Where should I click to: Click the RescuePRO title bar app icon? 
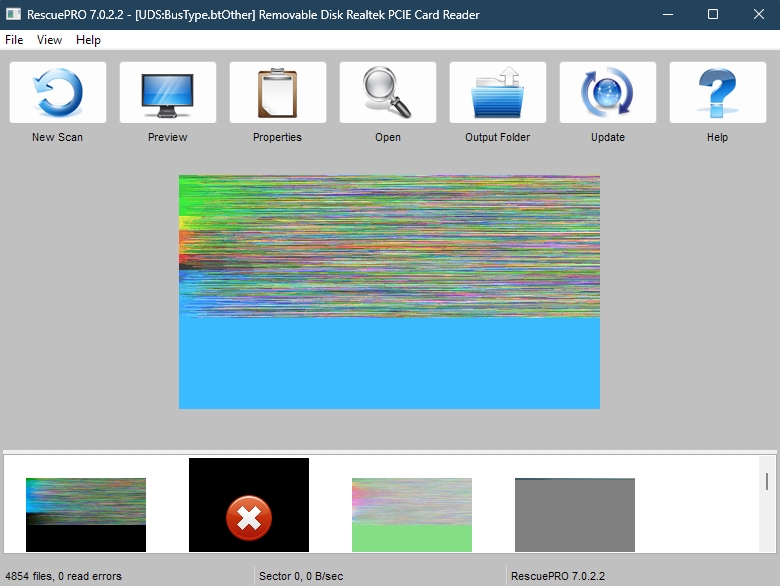tap(13, 15)
